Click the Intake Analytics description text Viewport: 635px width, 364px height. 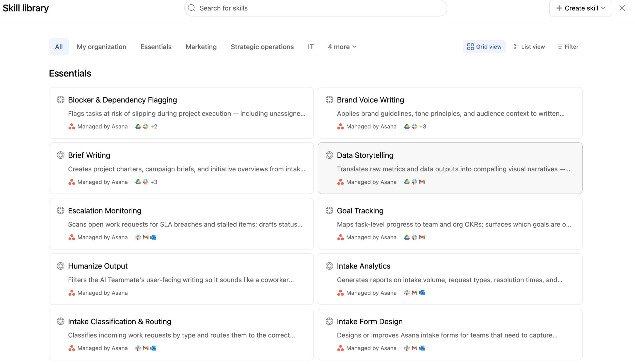tap(450, 280)
